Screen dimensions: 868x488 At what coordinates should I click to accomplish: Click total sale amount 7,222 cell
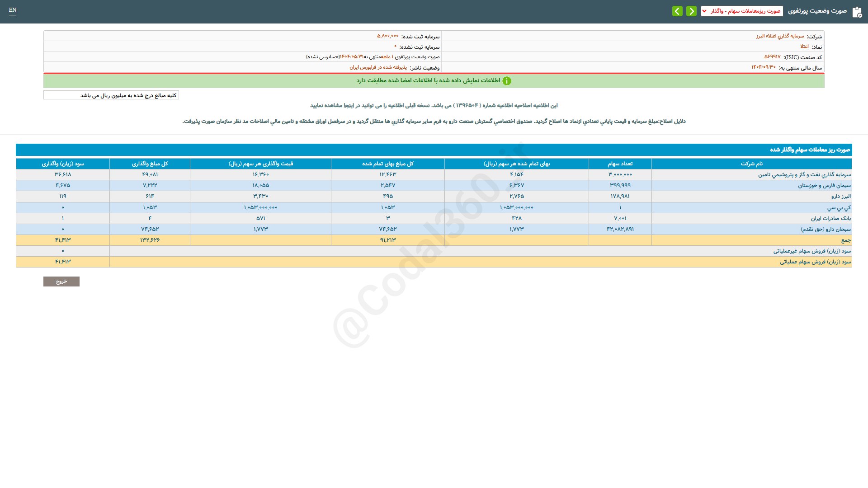pos(150,185)
